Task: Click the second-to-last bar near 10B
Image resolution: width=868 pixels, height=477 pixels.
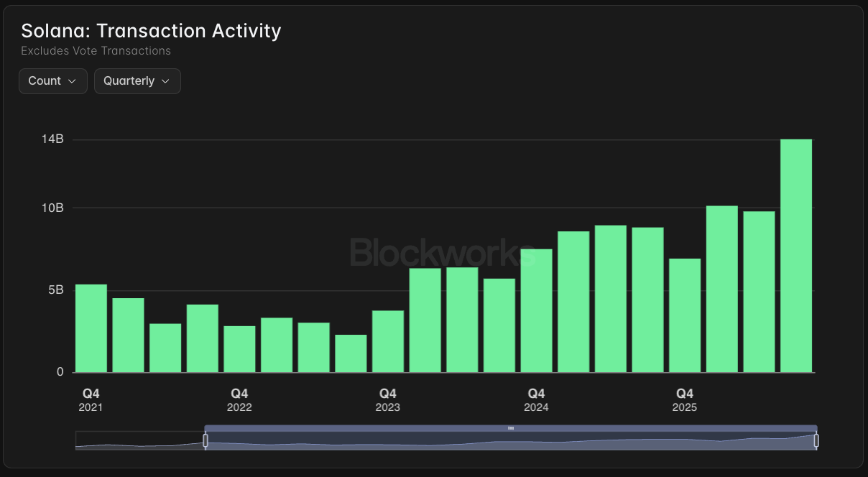Action: (x=759, y=292)
